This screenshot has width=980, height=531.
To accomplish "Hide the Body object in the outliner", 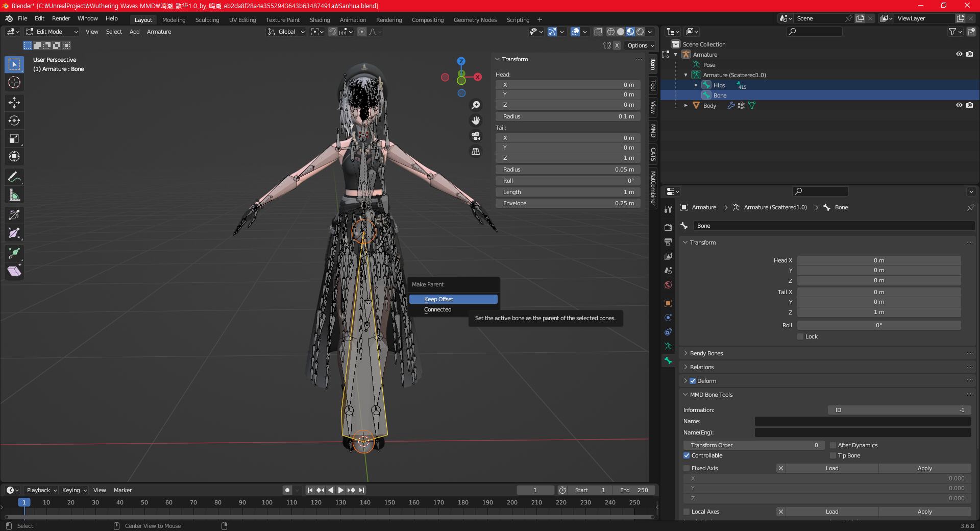I will (959, 105).
